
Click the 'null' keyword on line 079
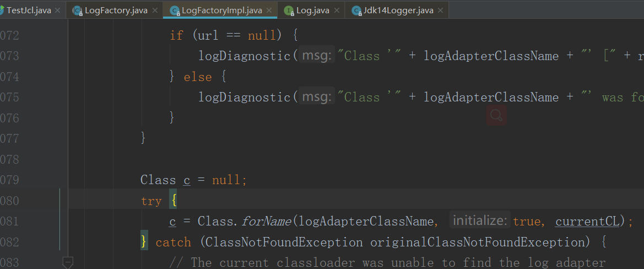coord(226,180)
